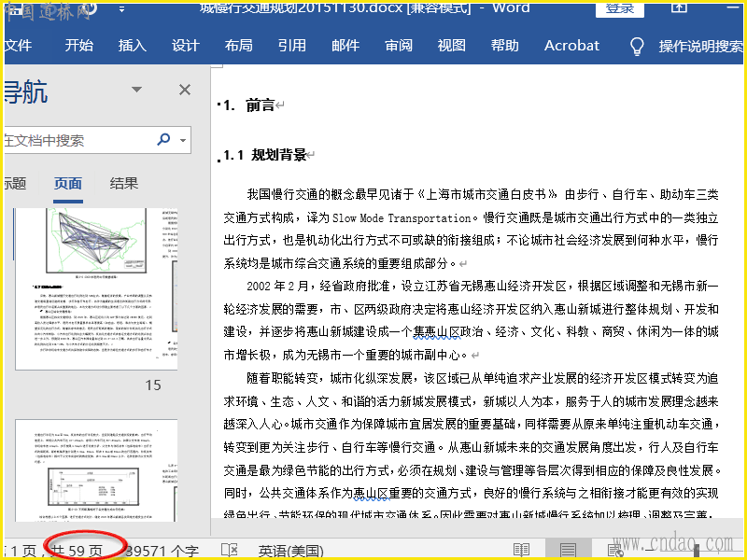The image size is (747, 560).
Task: Open ribbon display options icon in title bar
Action: (680, 8)
